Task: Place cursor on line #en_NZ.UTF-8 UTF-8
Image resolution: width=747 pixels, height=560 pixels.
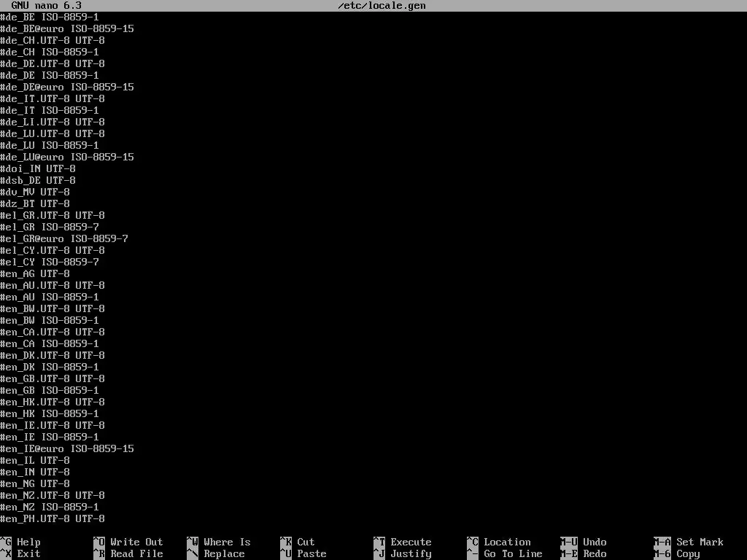Action: (x=53, y=495)
